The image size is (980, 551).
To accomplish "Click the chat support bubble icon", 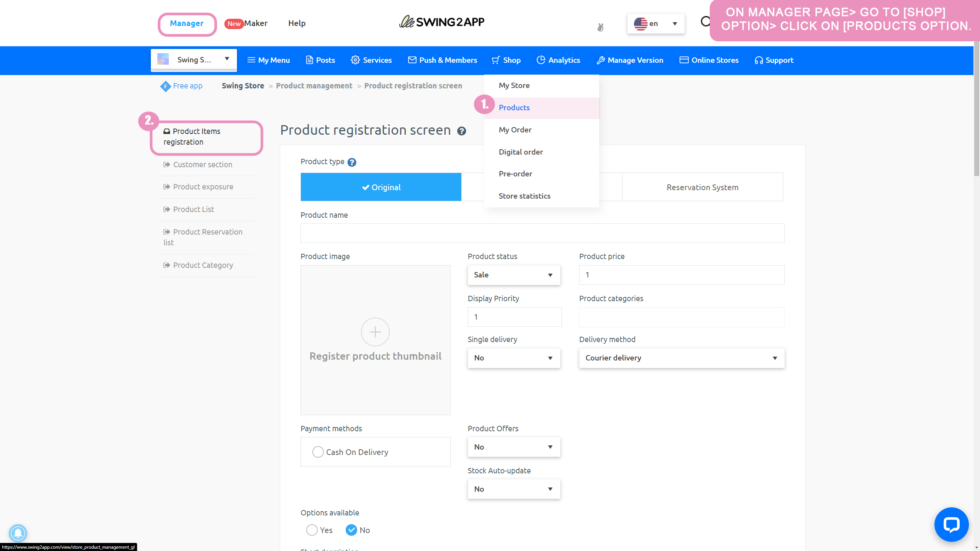I will point(951,525).
